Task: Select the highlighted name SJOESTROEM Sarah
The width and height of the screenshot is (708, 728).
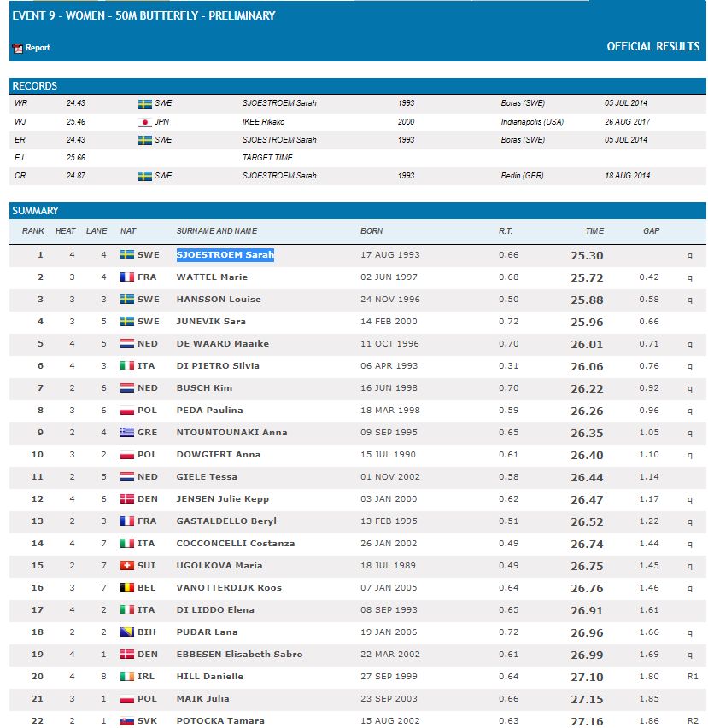Action: pos(225,255)
